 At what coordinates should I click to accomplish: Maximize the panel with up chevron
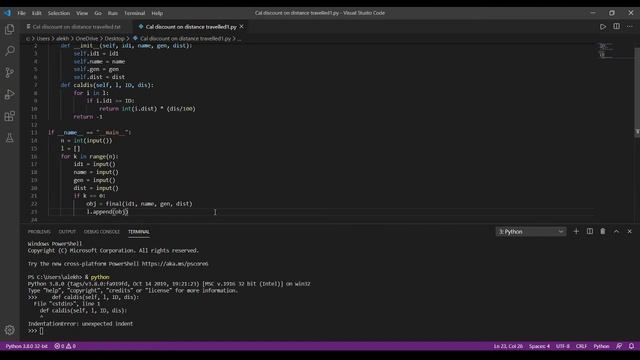click(x=616, y=231)
